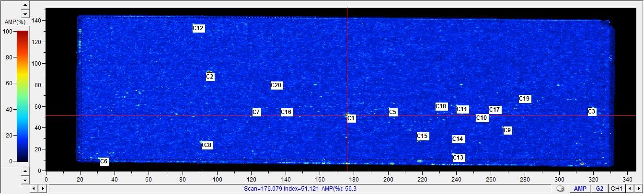Viewport: 644px width, 194px height.
Task: Click the AMP(%) color scale bar
Action: click(22, 96)
